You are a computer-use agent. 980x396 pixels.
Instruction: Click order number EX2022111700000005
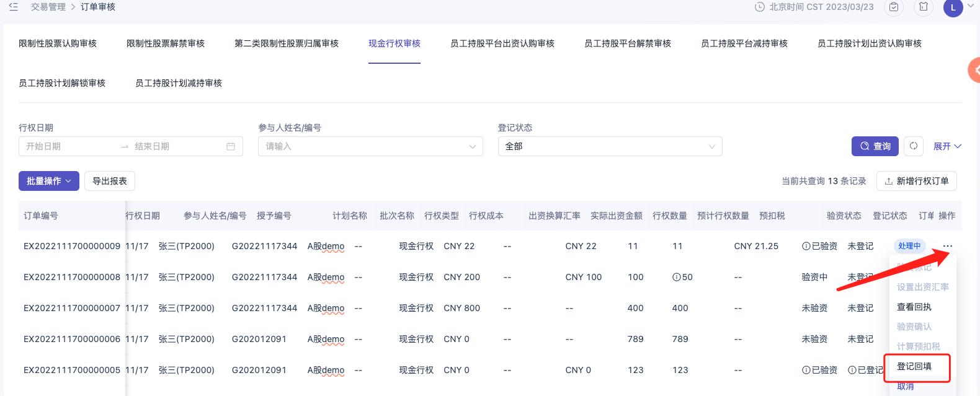pyautogui.click(x=72, y=370)
